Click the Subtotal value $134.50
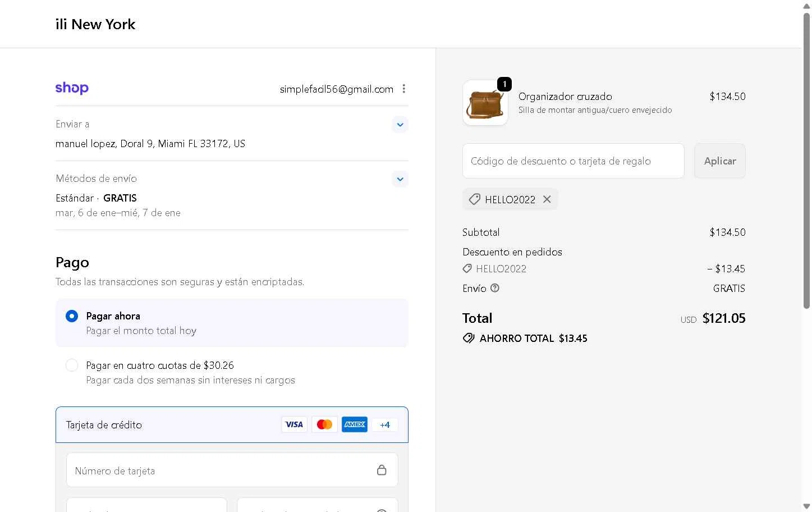The width and height of the screenshot is (812, 512). [x=727, y=232]
